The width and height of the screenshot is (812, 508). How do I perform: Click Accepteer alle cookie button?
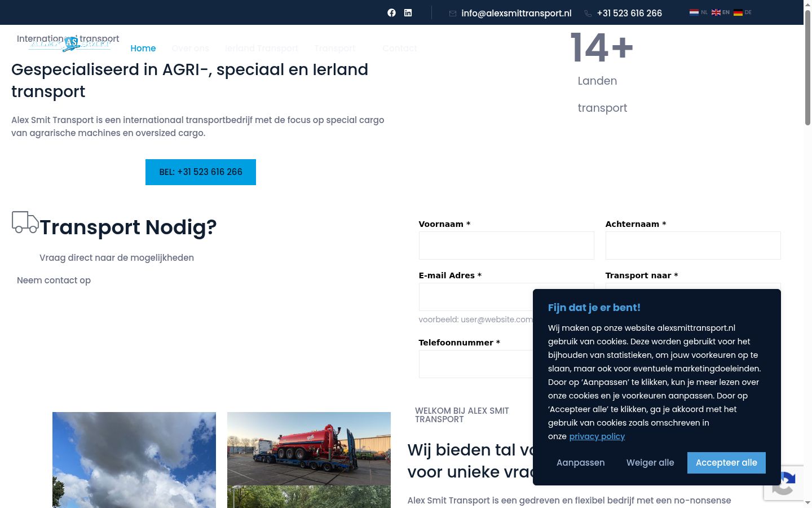point(726,463)
